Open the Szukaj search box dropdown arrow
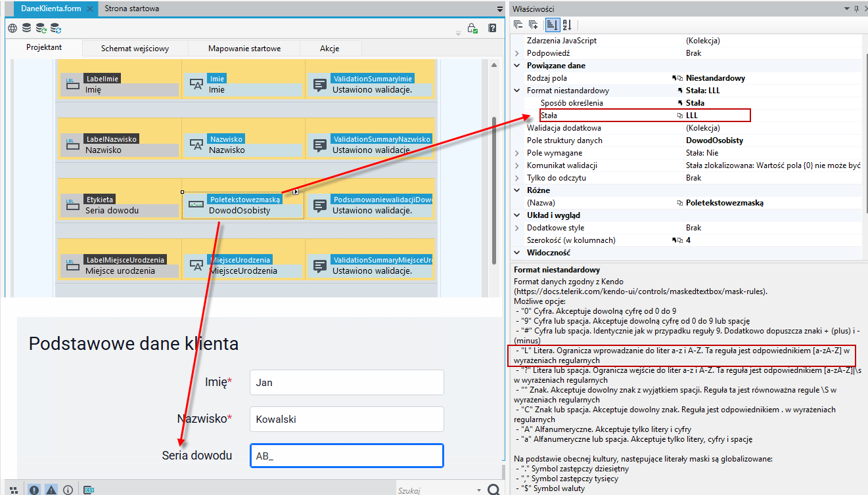 478,490
